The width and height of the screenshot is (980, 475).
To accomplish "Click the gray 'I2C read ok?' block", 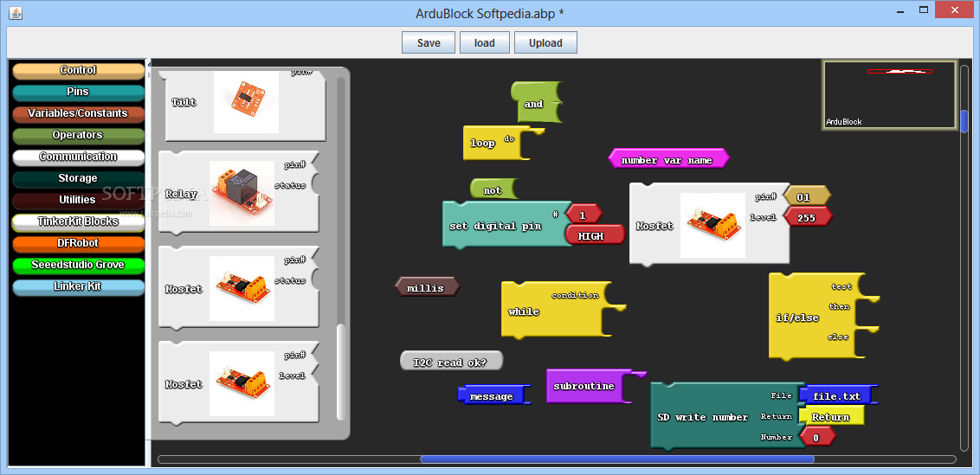I will tap(451, 361).
